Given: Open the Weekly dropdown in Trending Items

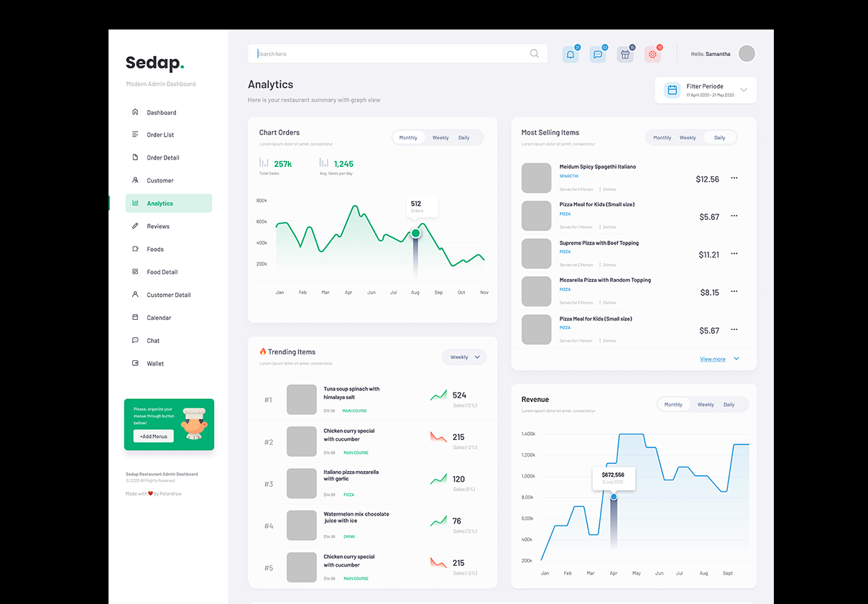Looking at the screenshot, I should (464, 357).
